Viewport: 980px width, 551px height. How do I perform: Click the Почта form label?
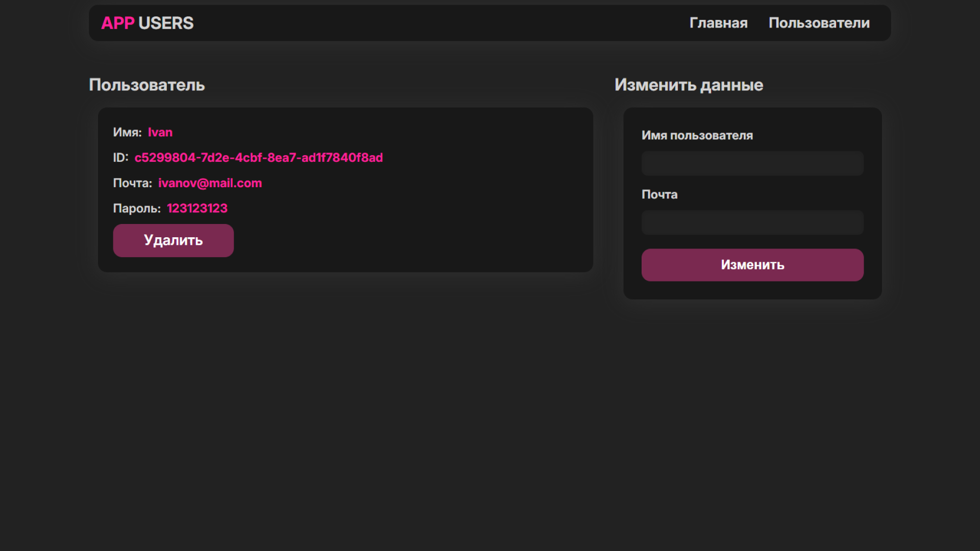(659, 194)
